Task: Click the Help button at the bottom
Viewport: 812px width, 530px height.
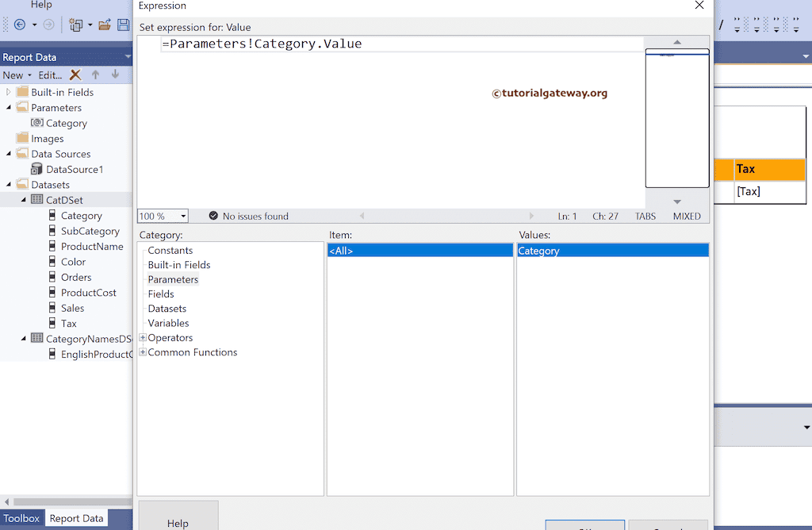Action: coord(178,522)
